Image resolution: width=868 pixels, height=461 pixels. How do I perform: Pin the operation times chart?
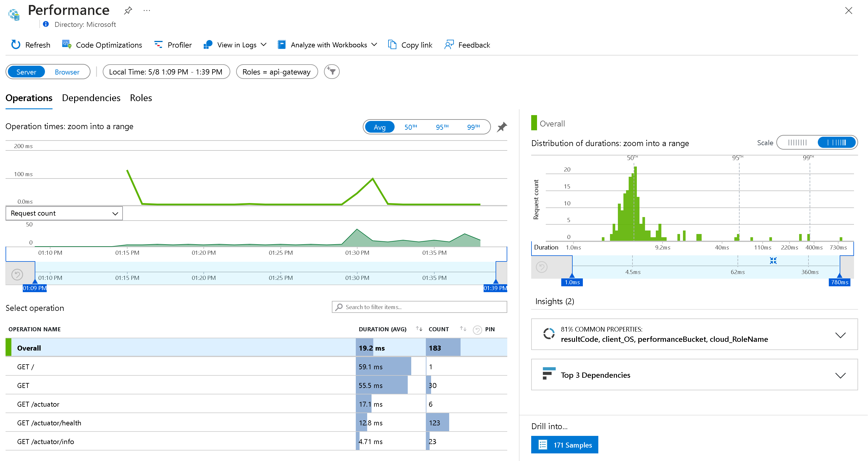502,127
